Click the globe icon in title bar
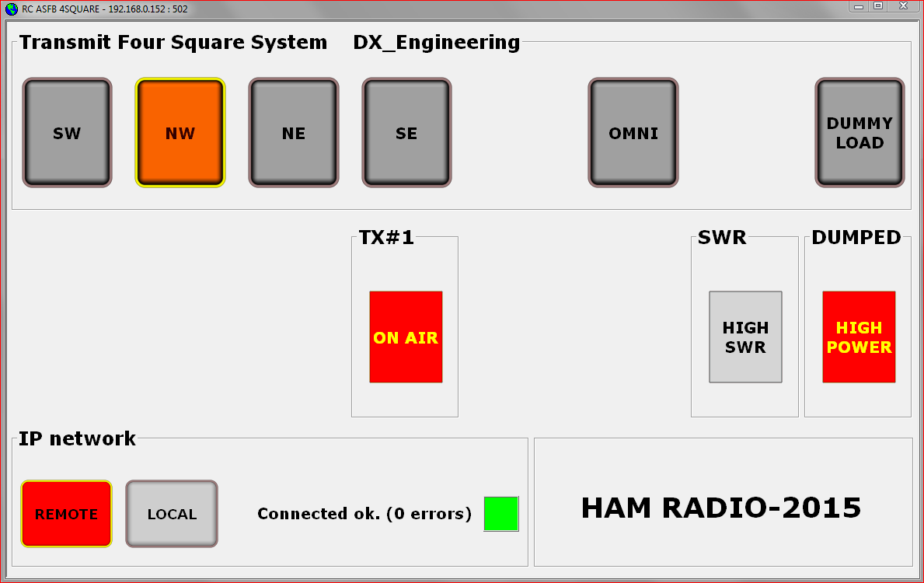 tap(11, 9)
